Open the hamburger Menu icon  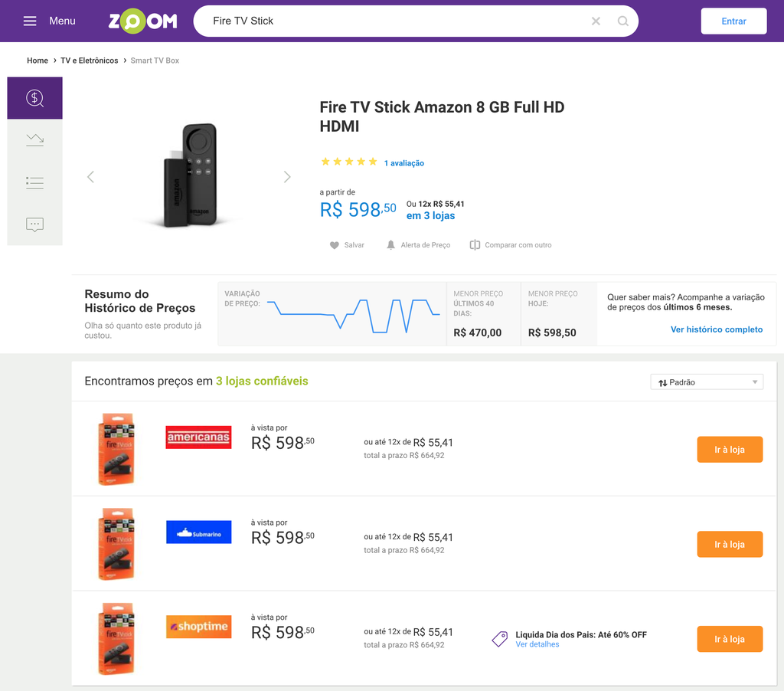click(x=30, y=21)
